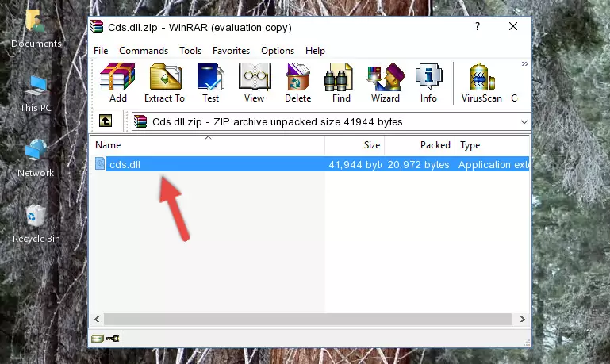Image resolution: width=610 pixels, height=364 pixels.
Task: Run VirusScan on the archive
Action: click(x=481, y=82)
